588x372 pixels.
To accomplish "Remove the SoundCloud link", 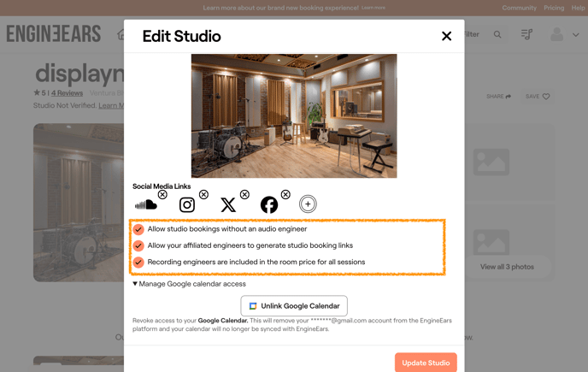I will tap(162, 195).
